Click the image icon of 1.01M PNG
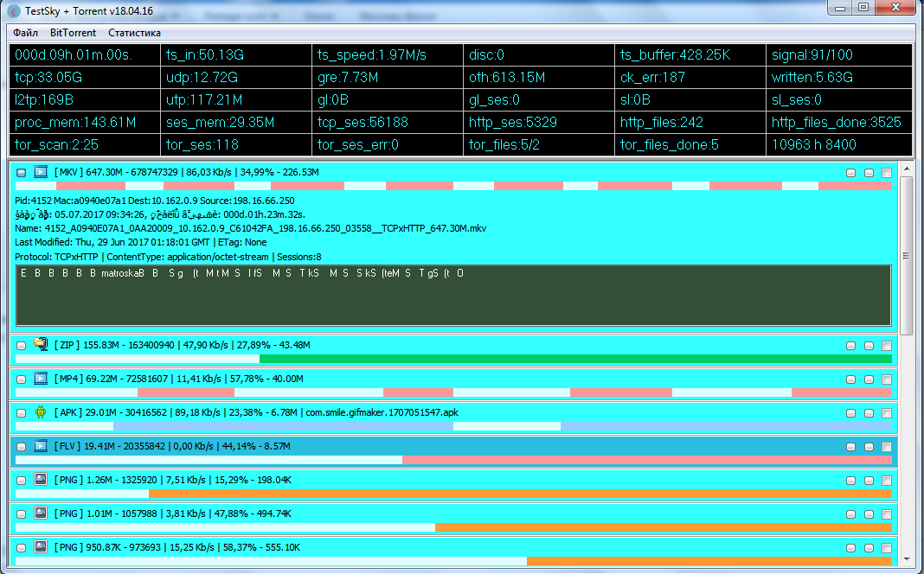This screenshot has width=924, height=574. point(41,513)
